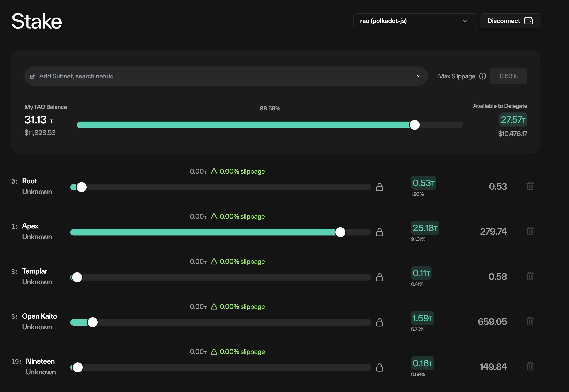Click the $10,476.17 delegate amount

(513, 134)
